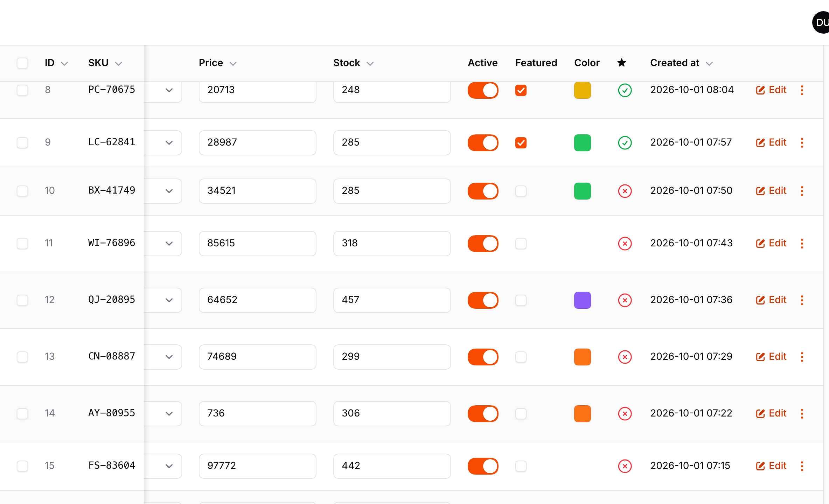Open more options for row WI-76896
Viewport: 829px width, 504px height.
click(x=802, y=244)
